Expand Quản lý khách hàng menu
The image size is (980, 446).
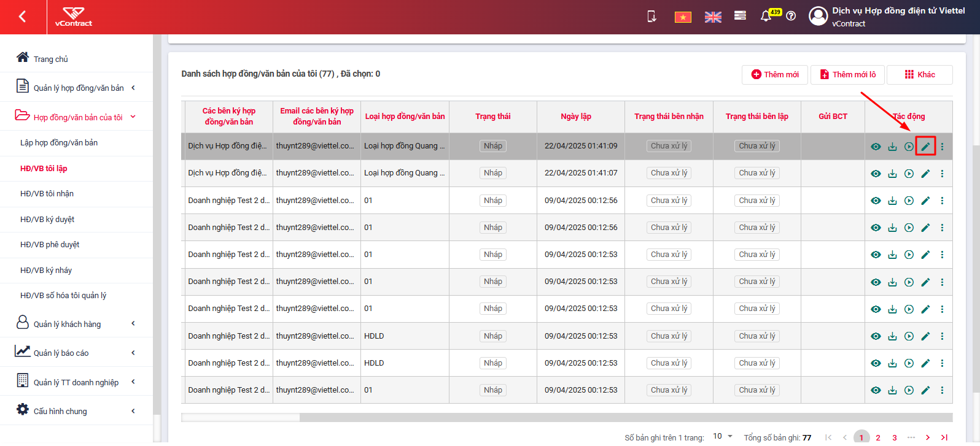pyautogui.click(x=76, y=323)
